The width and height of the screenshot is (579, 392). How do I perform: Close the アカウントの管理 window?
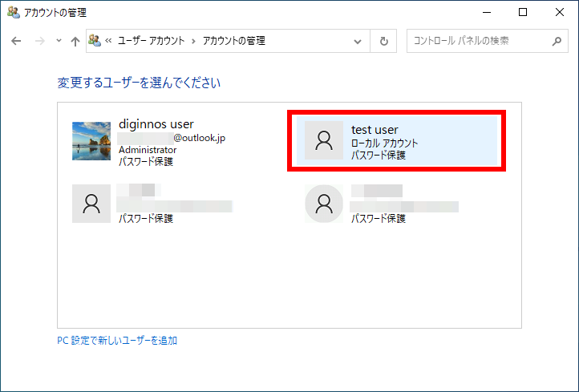pyautogui.click(x=560, y=12)
